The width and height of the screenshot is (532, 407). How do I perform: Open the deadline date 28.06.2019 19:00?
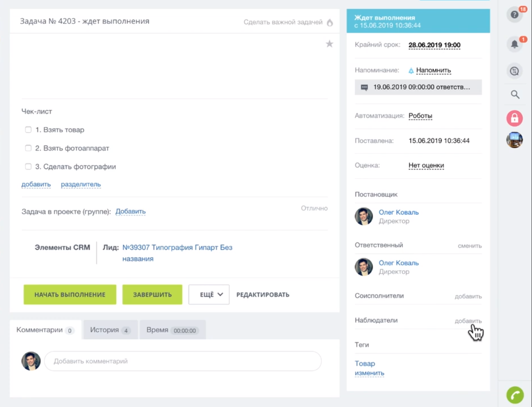pyautogui.click(x=435, y=45)
